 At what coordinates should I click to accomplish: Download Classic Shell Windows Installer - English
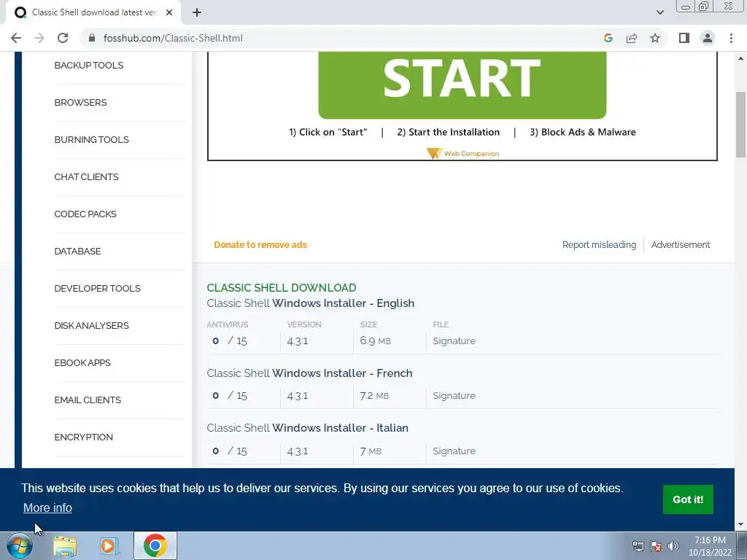[x=310, y=303]
